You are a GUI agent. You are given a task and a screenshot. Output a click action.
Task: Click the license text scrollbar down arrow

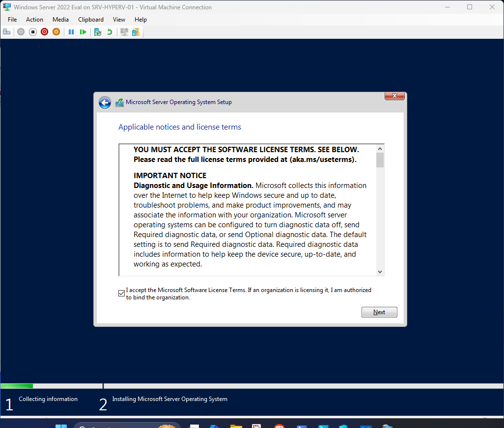click(379, 271)
